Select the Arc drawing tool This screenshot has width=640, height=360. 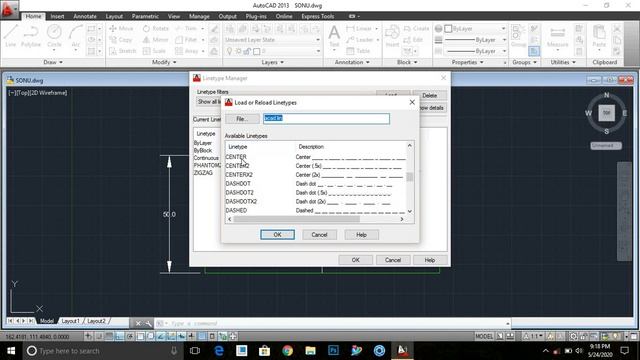tap(76, 36)
